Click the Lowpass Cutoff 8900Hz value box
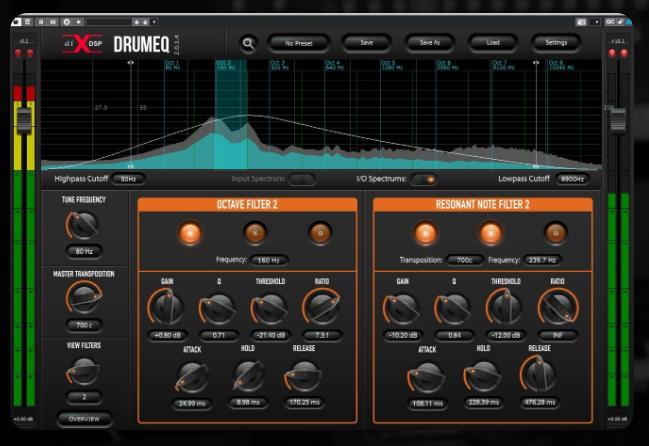649x446 pixels. 572,179
